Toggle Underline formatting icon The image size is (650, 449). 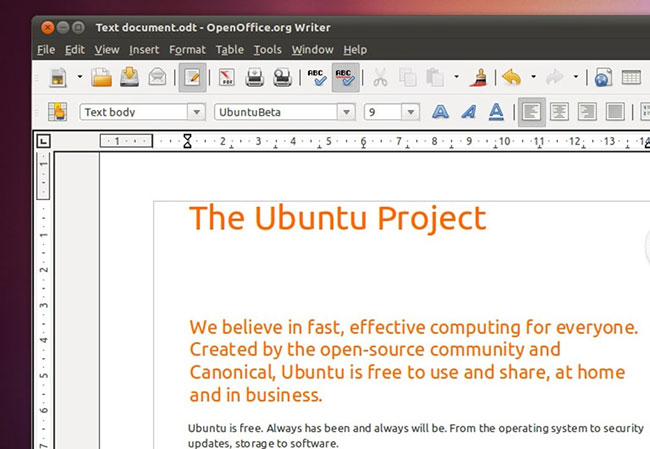coord(496,112)
